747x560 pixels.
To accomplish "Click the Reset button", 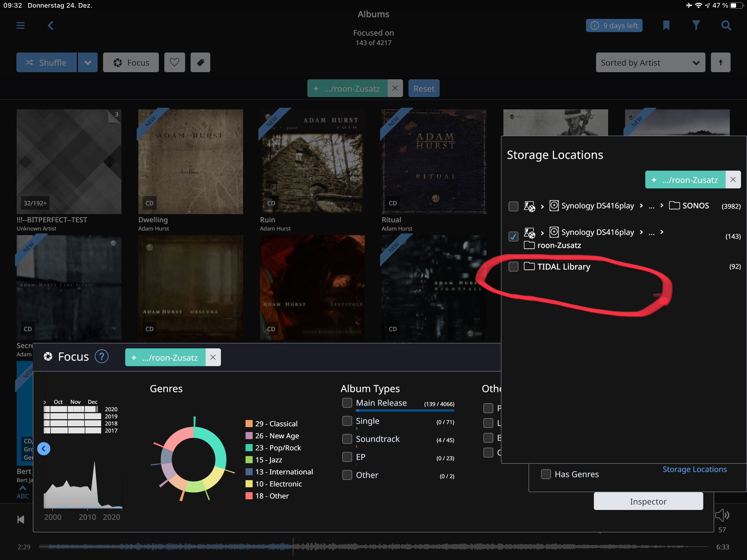I will click(424, 89).
